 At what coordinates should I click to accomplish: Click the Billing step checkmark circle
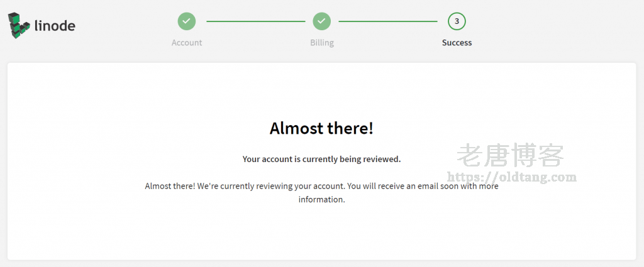(322, 21)
